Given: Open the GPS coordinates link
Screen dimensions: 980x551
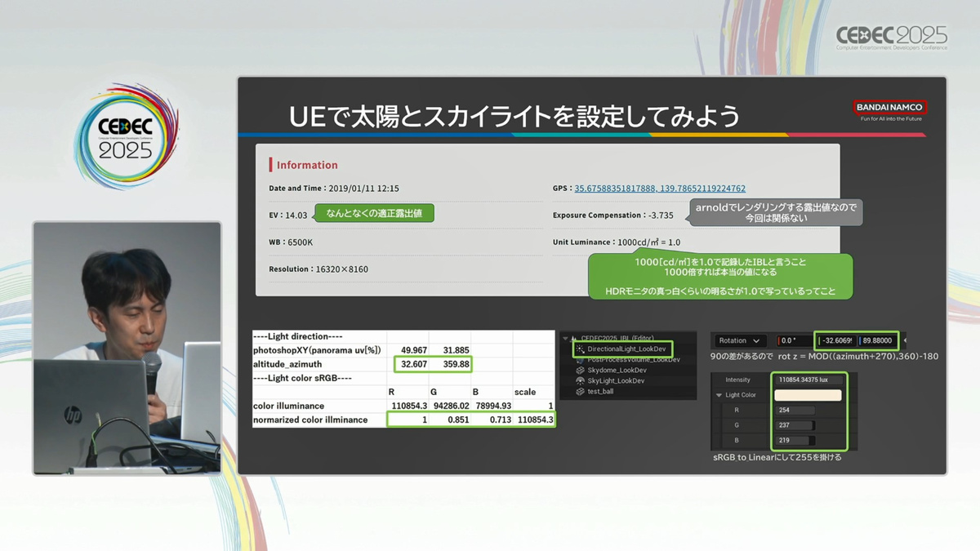Looking at the screenshot, I should [x=660, y=189].
